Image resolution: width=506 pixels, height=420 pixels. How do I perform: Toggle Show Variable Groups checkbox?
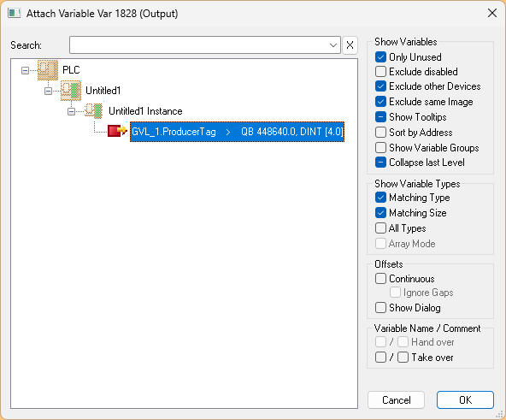(x=381, y=148)
